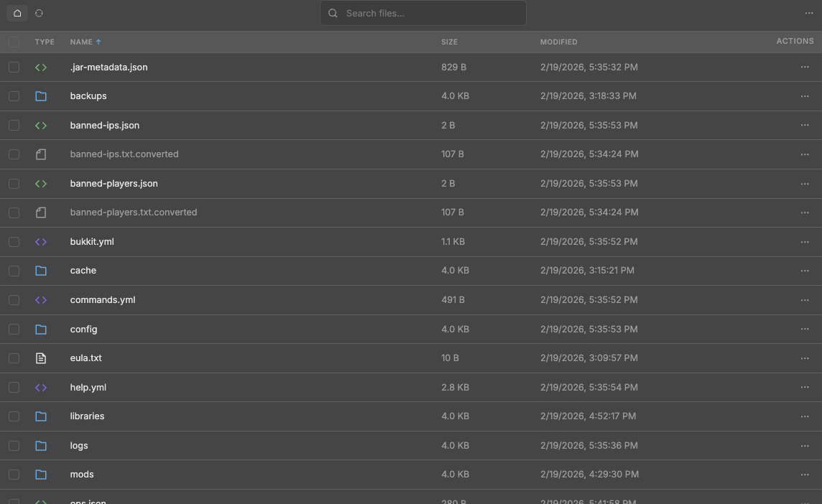Click the folder icon next to cache
The image size is (822, 504).
click(41, 271)
